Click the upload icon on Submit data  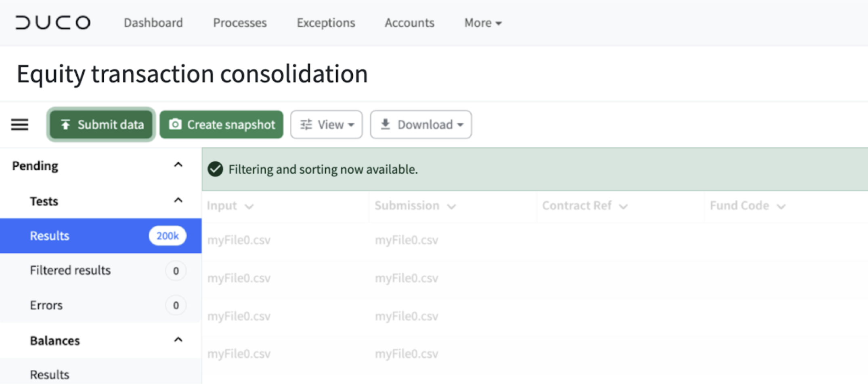click(65, 124)
